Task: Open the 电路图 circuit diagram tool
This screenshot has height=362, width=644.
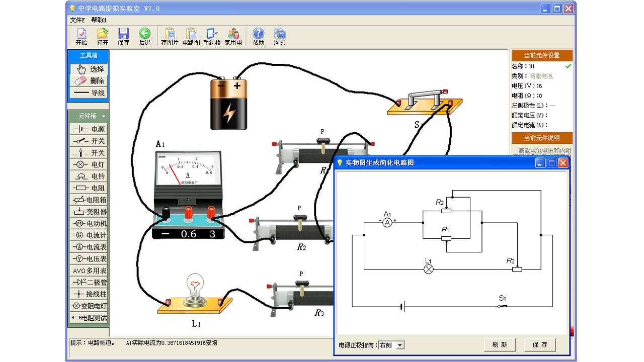Action: point(191,37)
